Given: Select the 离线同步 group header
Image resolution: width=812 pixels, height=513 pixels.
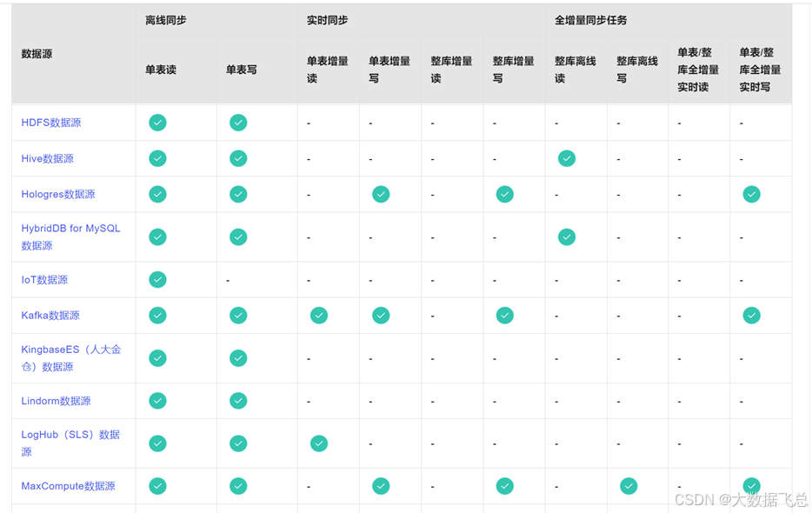Looking at the screenshot, I should [166, 20].
